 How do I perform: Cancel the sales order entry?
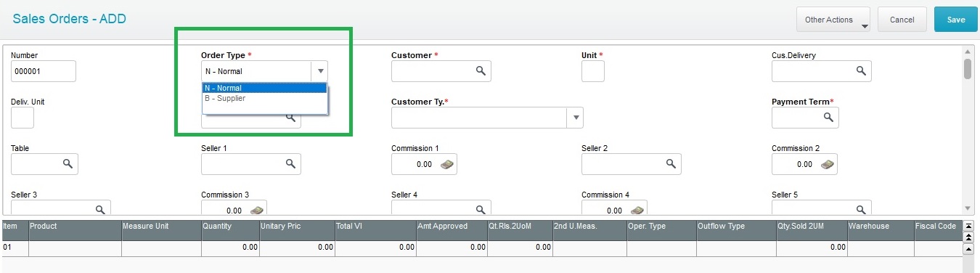[902, 20]
